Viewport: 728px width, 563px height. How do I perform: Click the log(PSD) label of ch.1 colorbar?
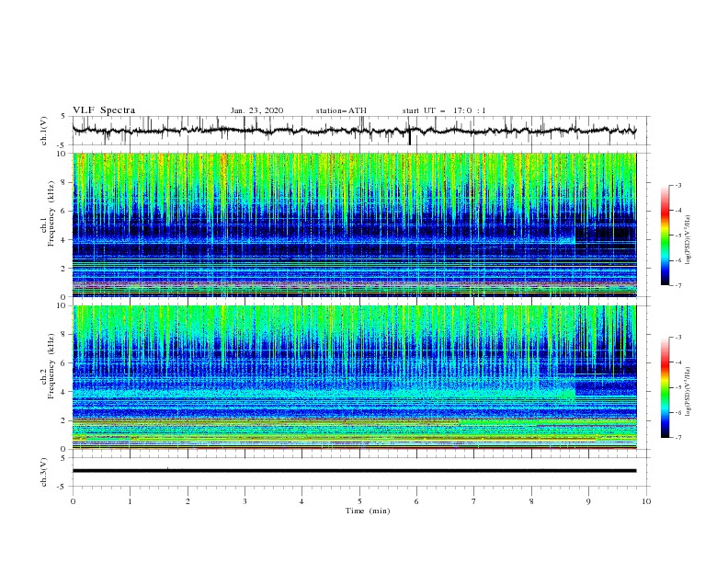coord(688,240)
